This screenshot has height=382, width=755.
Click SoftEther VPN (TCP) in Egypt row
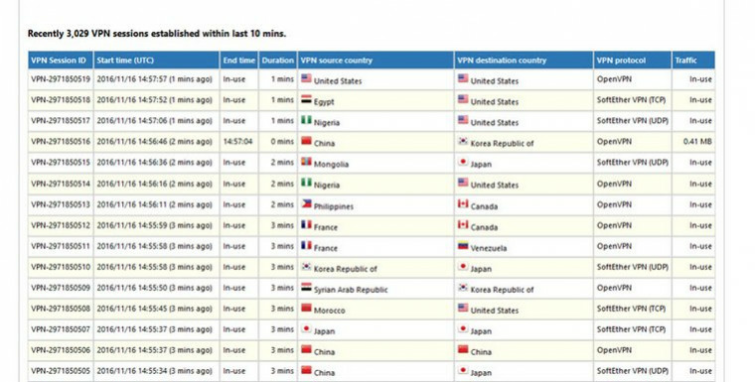631,100
